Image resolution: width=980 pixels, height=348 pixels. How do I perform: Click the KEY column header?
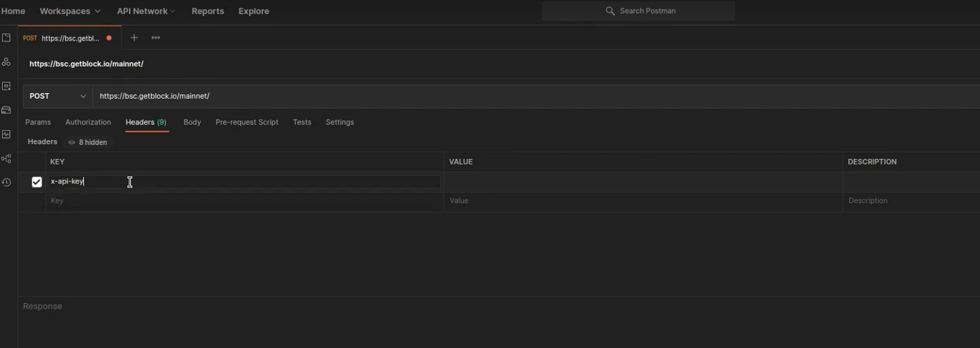(x=57, y=162)
